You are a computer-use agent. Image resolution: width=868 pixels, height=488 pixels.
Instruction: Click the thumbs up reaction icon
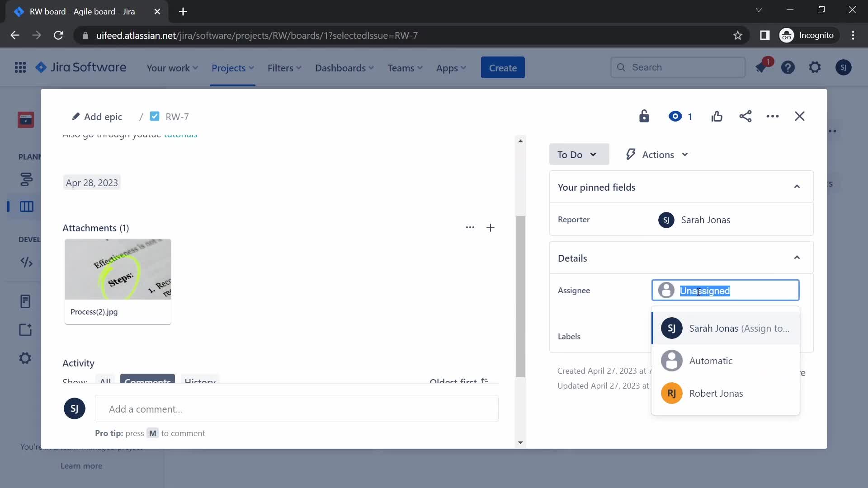pyautogui.click(x=716, y=116)
